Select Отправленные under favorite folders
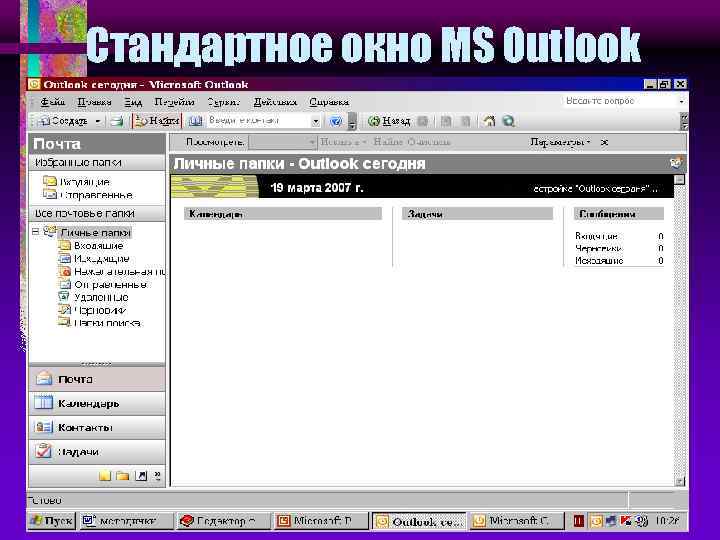Image resolution: width=720 pixels, height=540 pixels. tap(88, 195)
